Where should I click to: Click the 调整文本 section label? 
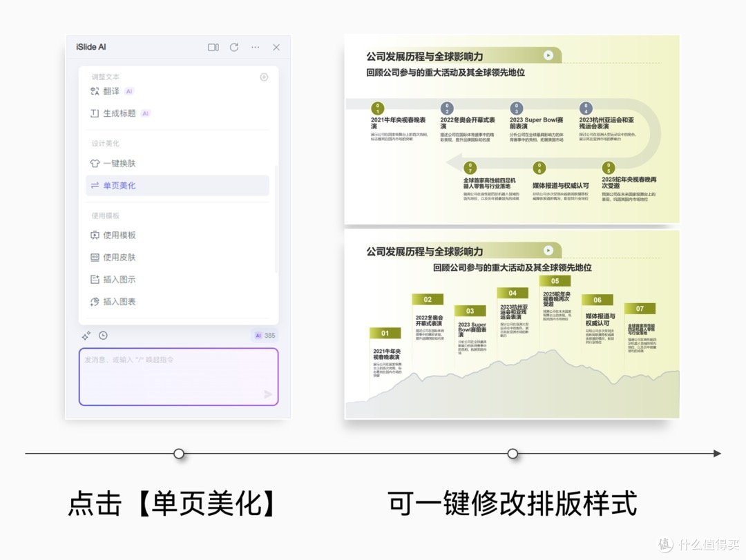(106, 77)
